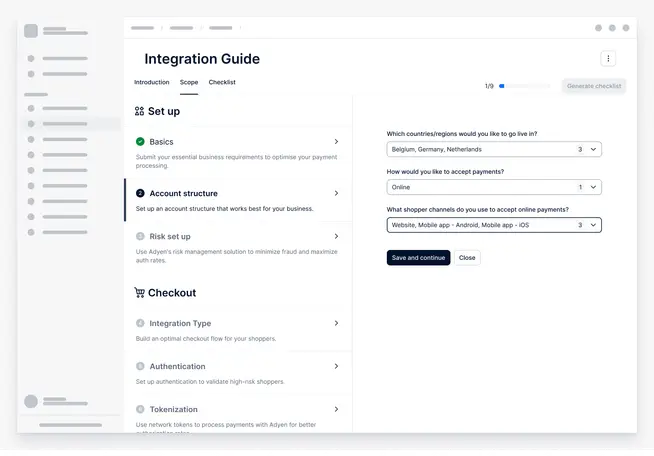Click the Generate checklist button
Image resolution: width=654 pixels, height=456 pixels.
(594, 86)
